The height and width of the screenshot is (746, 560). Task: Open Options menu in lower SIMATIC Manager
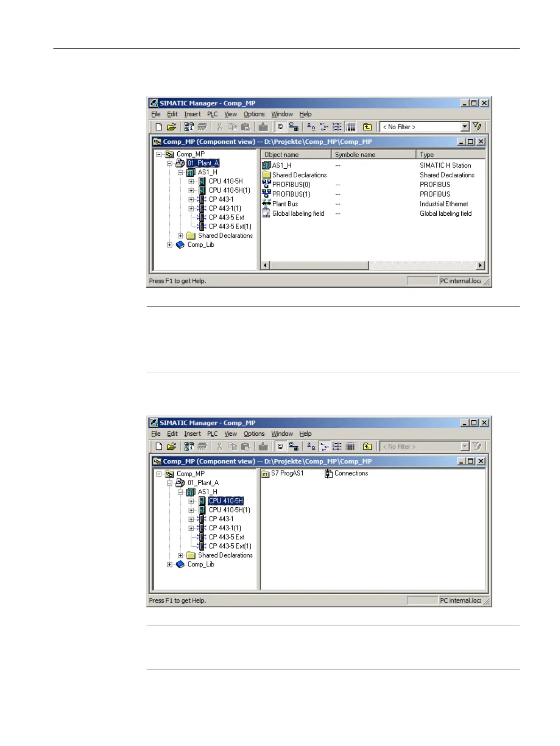[254, 434]
